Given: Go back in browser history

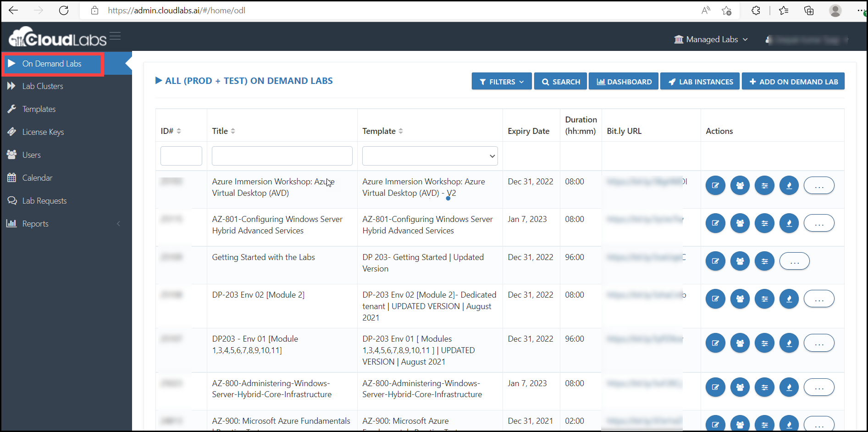Looking at the screenshot, I should [x=13, y=10].
